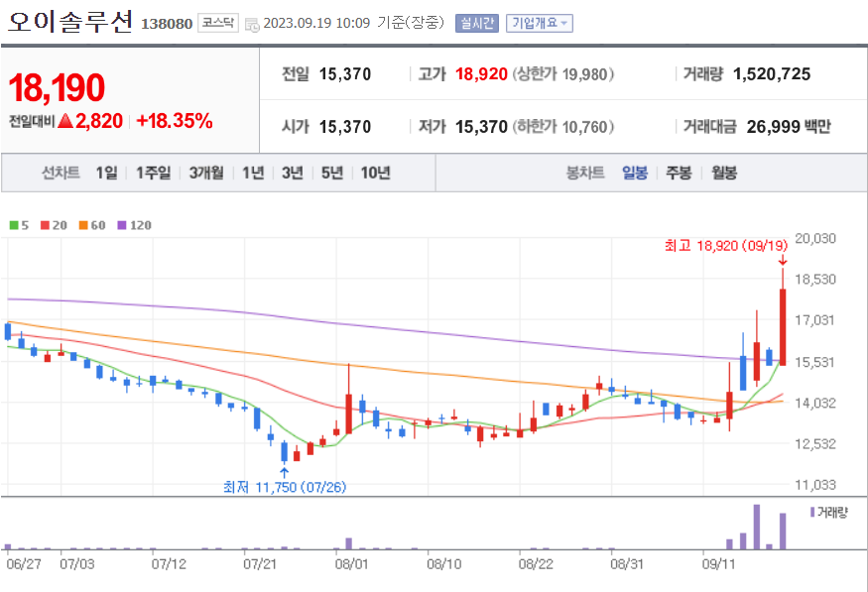Image resolution: width=868 pixels, height=592 pixels.
Task: Click the purple 120-day moving average legend swatch
Action: (x=122, y=225)
